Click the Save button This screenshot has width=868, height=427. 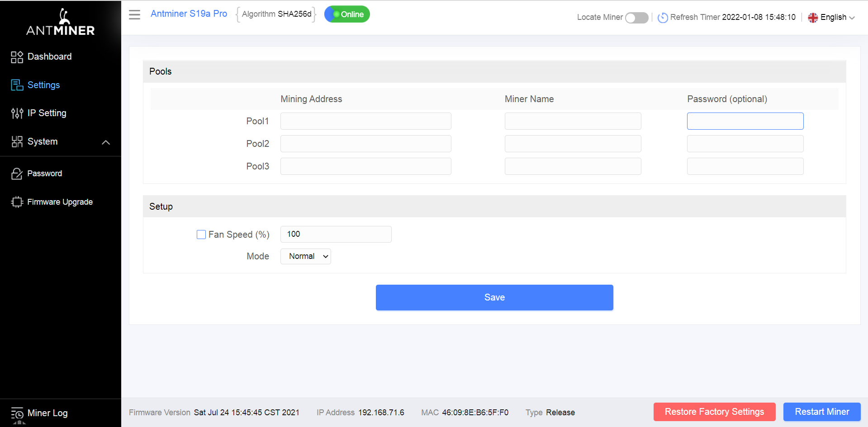[x=494, y=297]
